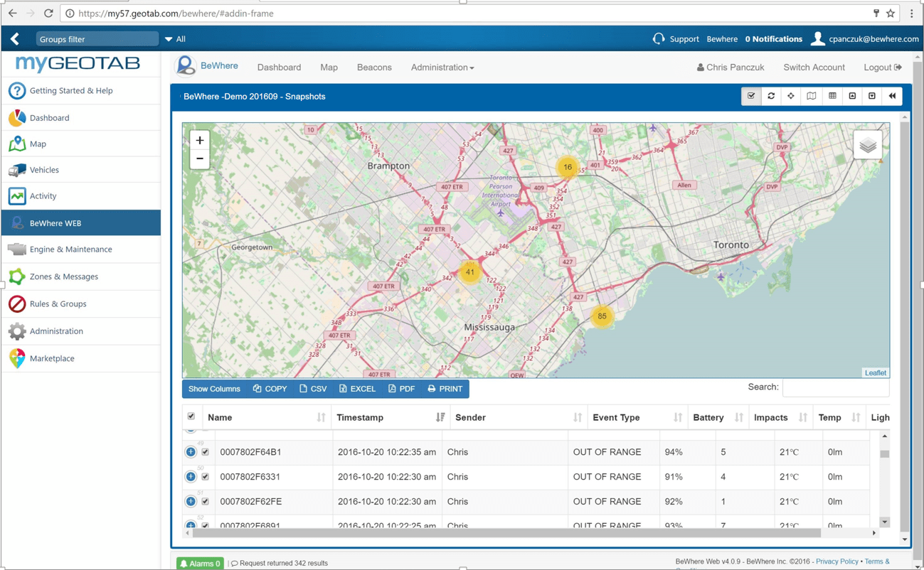The height and width of the screenshot is (570, 924).
Task: Switch to the Beacons tab
Action: [x=374, y=68]
